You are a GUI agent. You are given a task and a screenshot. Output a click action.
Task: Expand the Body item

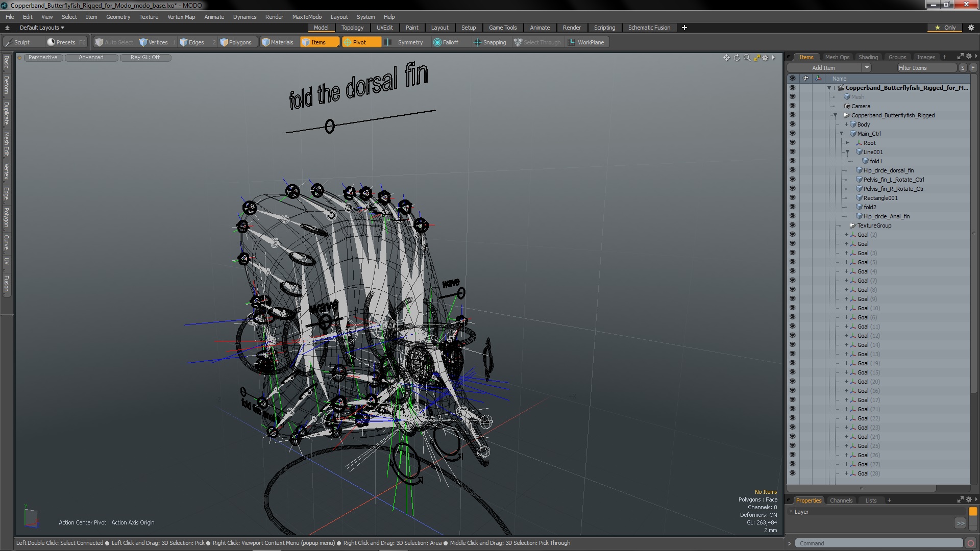click(x=846, y=124)
